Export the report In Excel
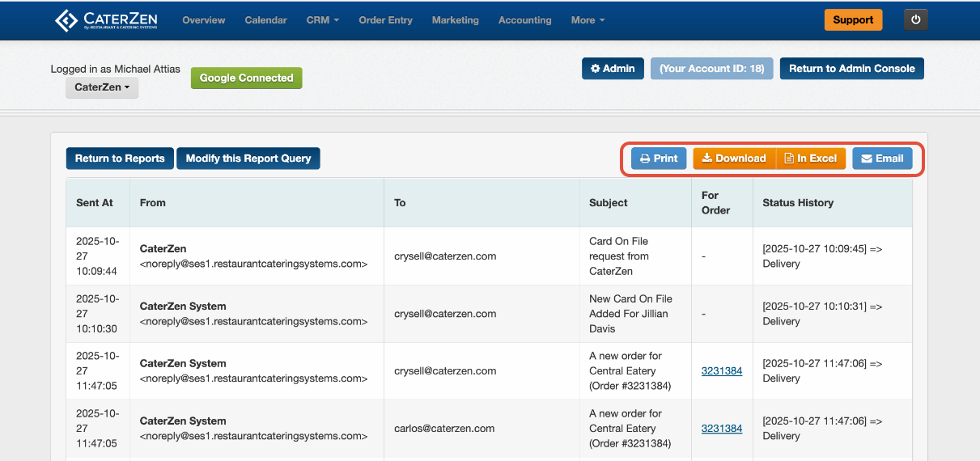The height and width of the screenshot is (461, 980). tap(811, 159)
